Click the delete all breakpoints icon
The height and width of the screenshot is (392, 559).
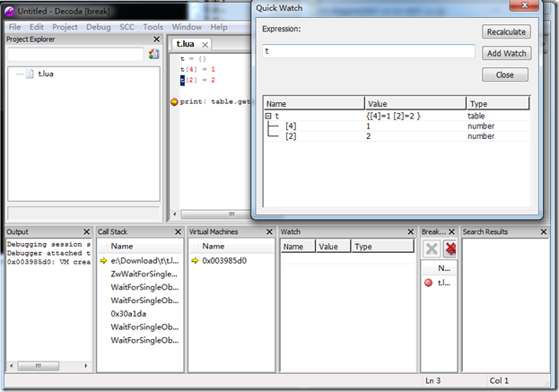(450, 248)
